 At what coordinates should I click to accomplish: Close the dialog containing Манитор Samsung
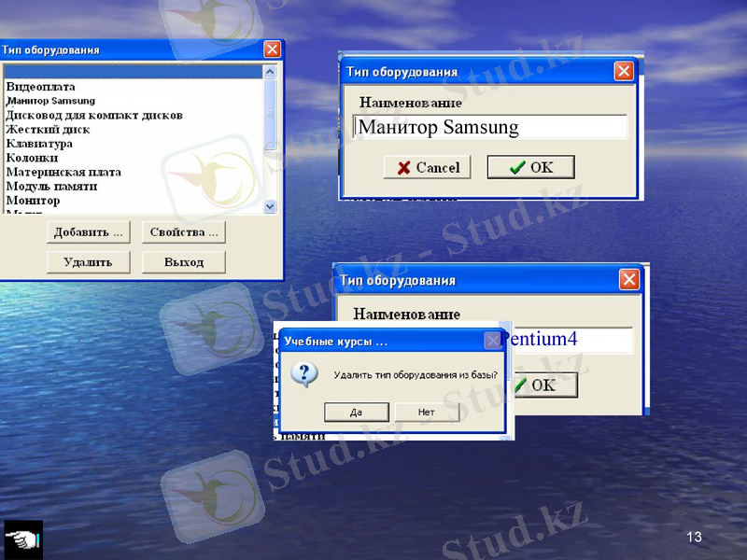(x=623, y=71)
